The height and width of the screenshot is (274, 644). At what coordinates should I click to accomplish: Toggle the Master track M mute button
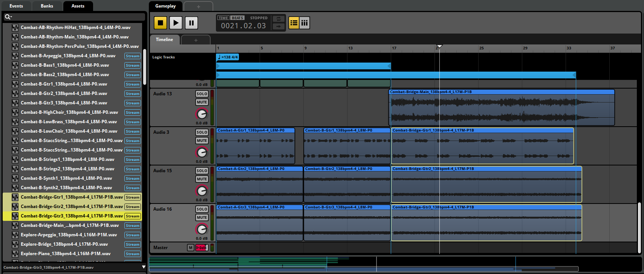click(x=191, y=248)
